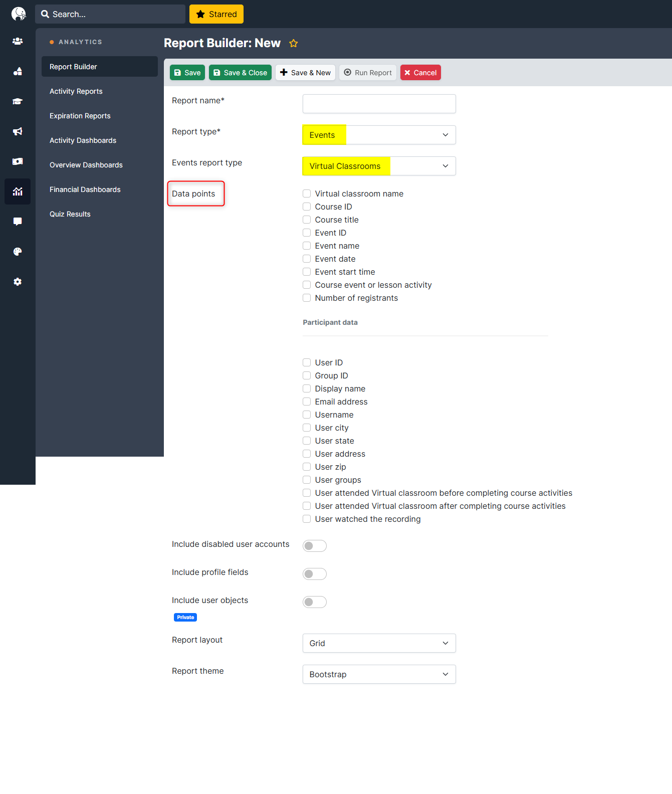The width and height of the screenshot is (672, 794).
Task: Turn on Include profile fields switch
Action: pyautogui.click(x=314, y=574)
